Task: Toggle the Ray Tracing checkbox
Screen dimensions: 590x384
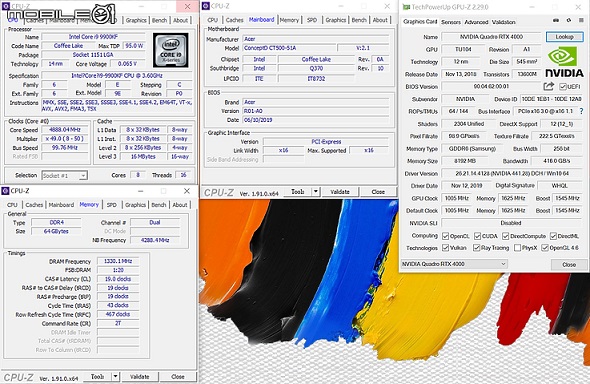Action: (477, 248)
